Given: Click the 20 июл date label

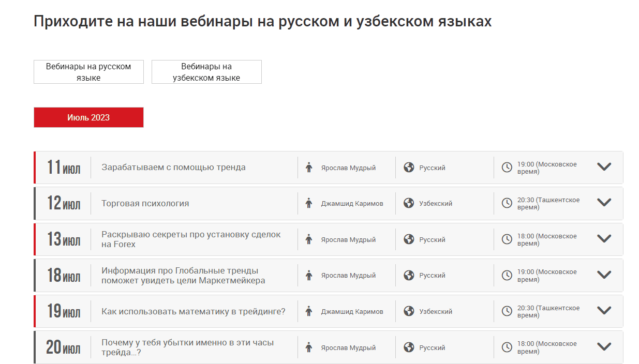Looking at the screenshot, I should point(64,347).
